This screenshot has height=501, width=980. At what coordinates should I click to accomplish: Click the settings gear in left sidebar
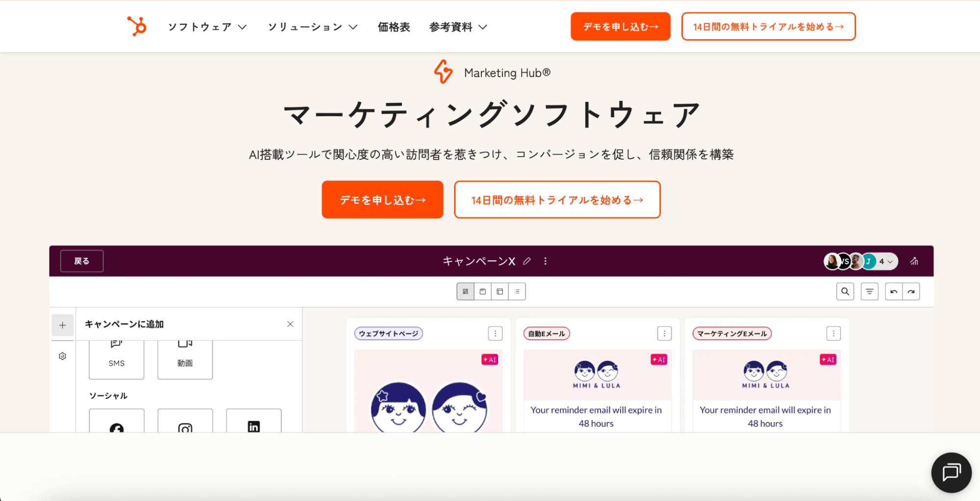(62, 356)
